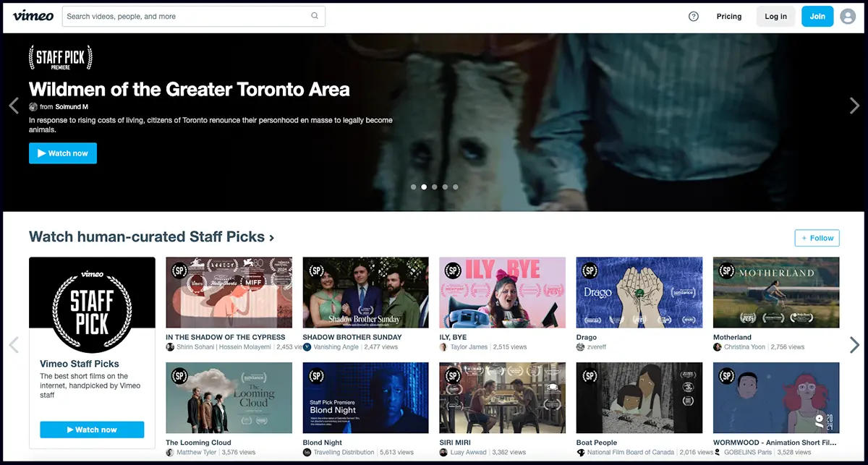868x465 pixels.
Task: Expand Watch human-curated Staff Picks heading
Action: point(151,237)
